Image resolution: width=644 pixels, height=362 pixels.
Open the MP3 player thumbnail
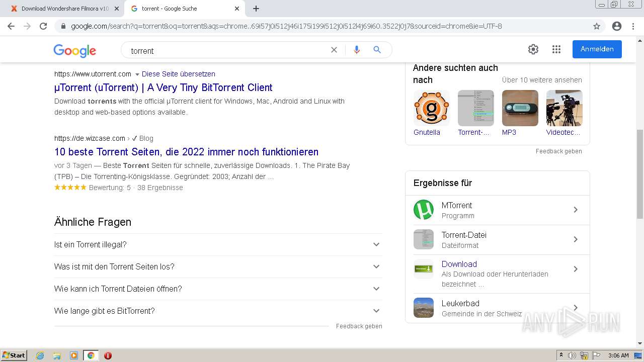coord(520,108)
